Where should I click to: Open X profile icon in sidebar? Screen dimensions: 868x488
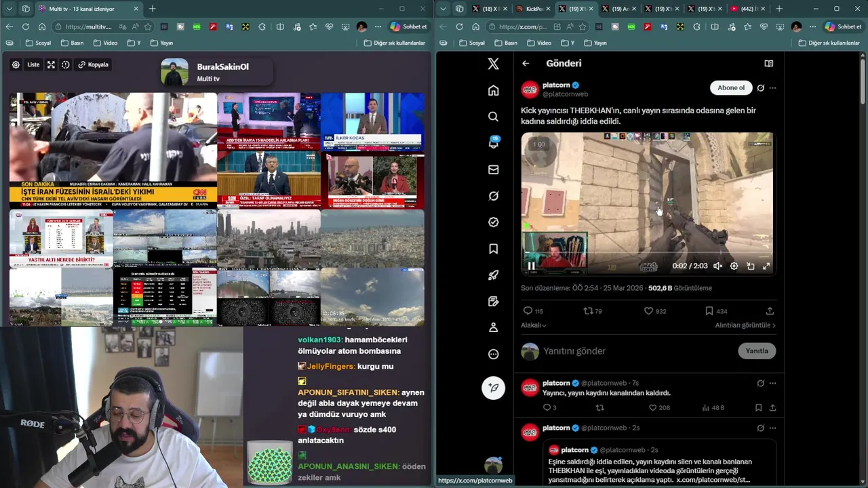click(493, 327)
